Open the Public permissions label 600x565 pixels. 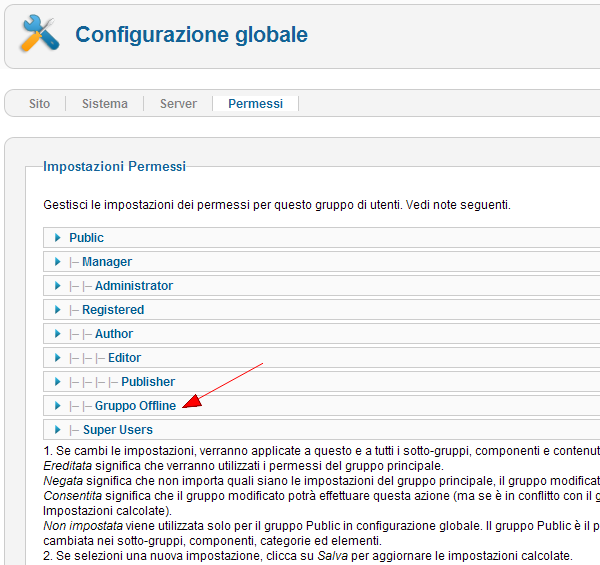[x=86, y=238]
